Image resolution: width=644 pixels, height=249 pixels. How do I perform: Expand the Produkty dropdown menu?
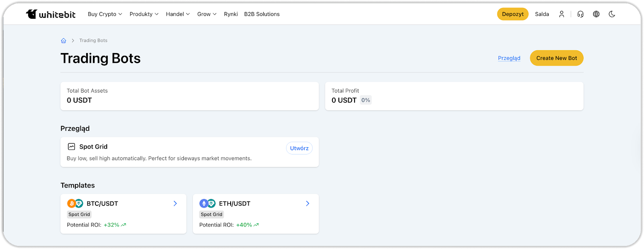click(x=144, y=14)
